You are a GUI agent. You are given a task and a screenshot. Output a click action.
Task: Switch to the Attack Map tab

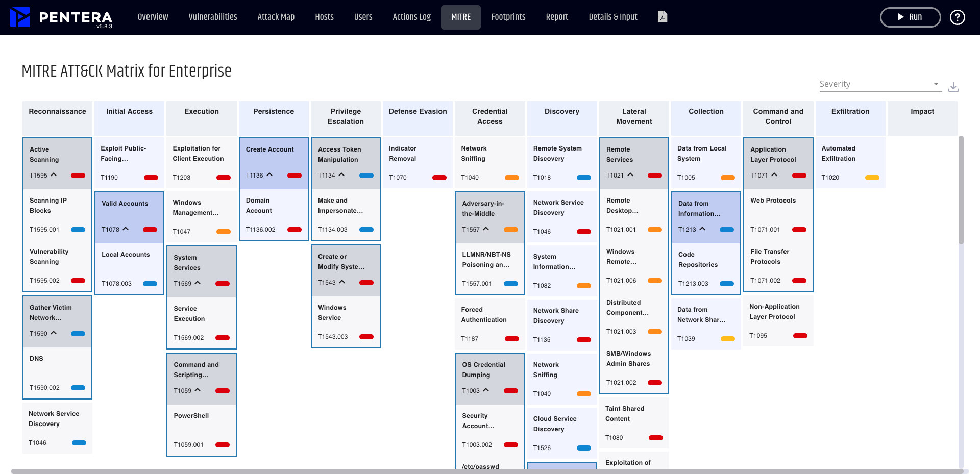276,17
